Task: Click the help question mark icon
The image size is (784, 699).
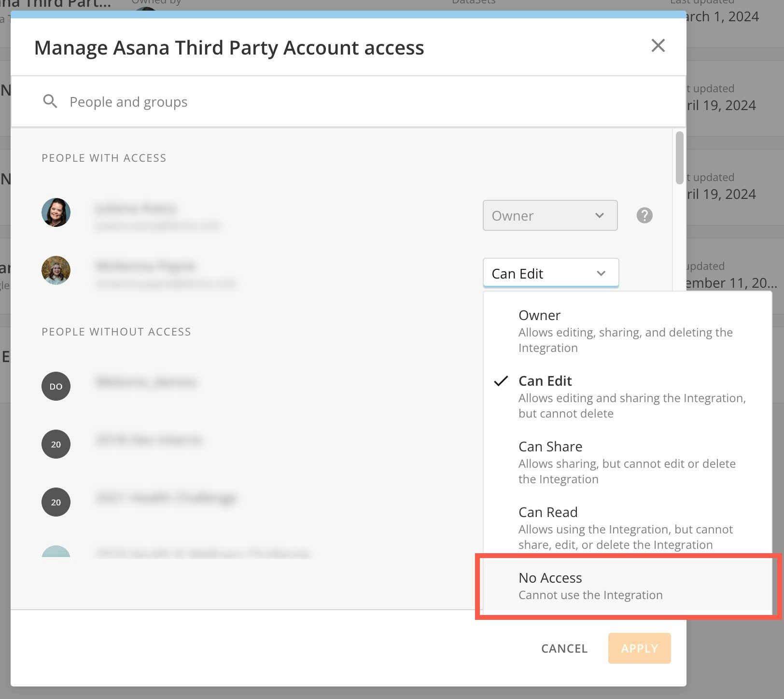Action: 644,215
